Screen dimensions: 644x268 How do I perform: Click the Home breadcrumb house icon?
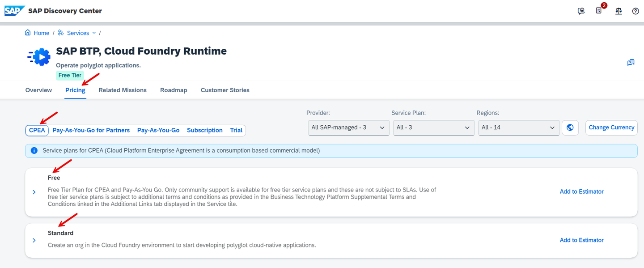(28, 33)
